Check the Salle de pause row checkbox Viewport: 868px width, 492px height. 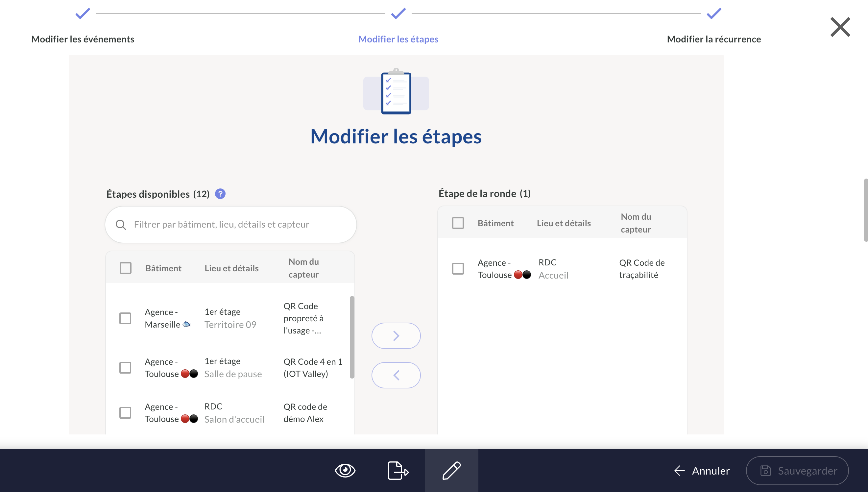(125, 368)
